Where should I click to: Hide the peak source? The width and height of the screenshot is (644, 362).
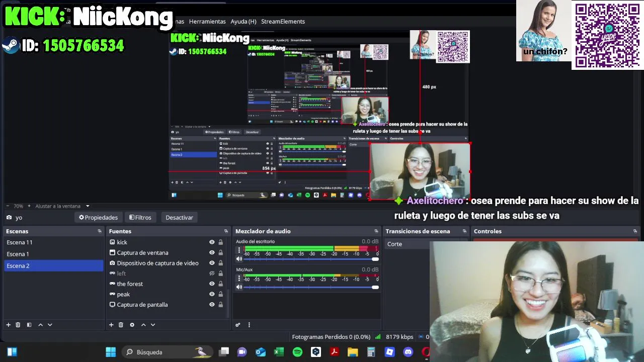click(212, 294)
